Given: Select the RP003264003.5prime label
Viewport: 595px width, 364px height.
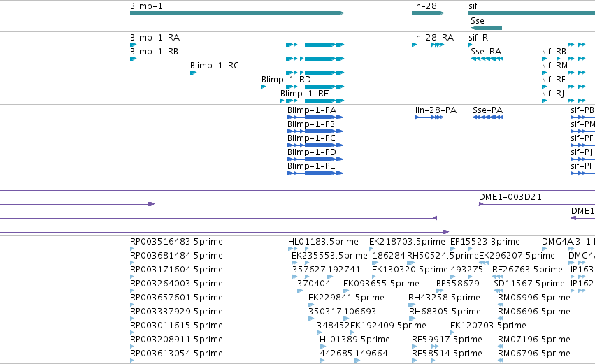Looking at the screenshot, I should (176, 284).
